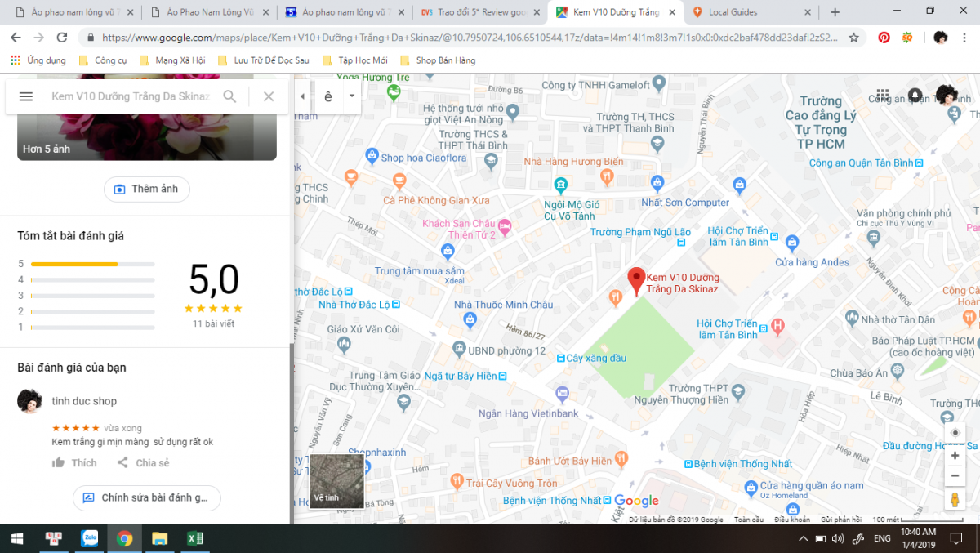This screenshot has height=553, width=980.
Task: Click the Street View pegman icon
Action: pyautogui.click(x=955, y=499)
